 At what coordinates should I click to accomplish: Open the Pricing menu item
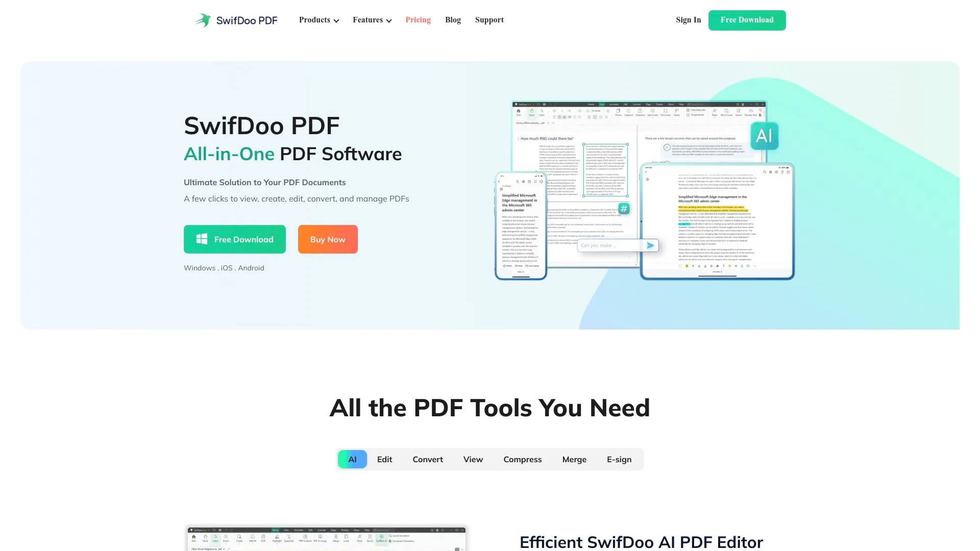click(x=418, y=20)
